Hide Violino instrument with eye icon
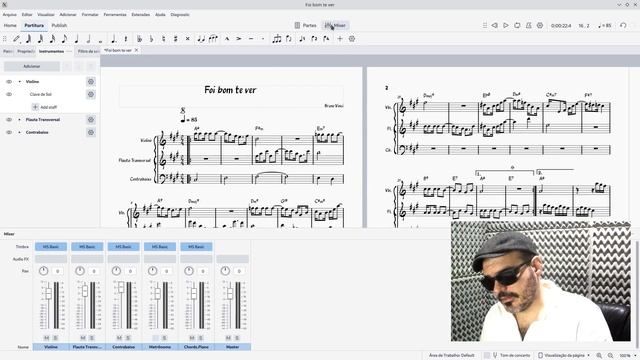 [9, 82]
